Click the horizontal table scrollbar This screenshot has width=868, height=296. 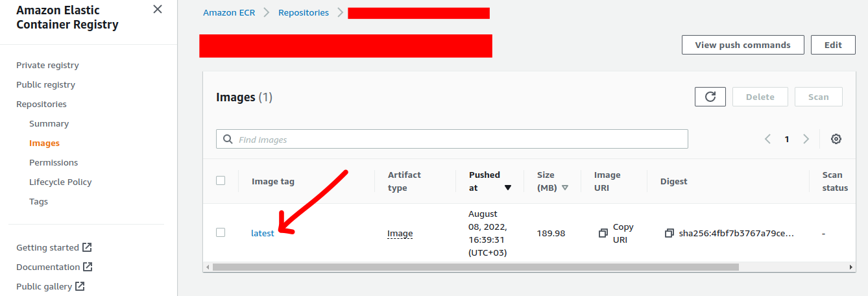pos(476,267)
